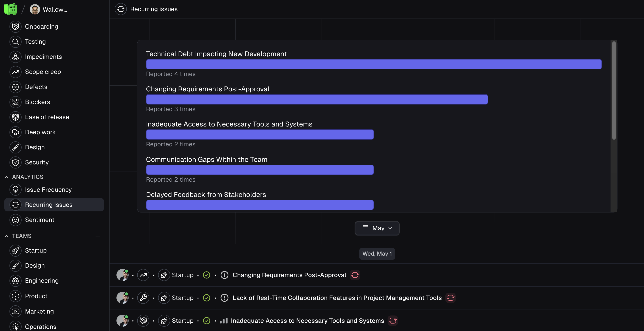The image size is (644, 331).
Task: Collapse the ANALYTICS section
Action: 6,177
